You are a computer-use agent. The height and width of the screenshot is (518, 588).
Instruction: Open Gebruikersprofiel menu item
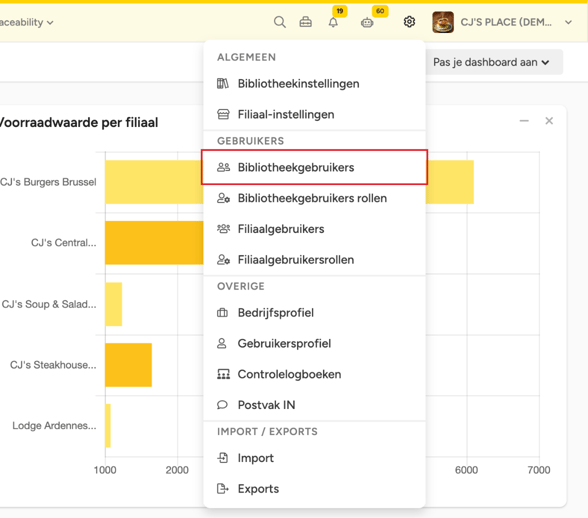click(x=314, y=343)
